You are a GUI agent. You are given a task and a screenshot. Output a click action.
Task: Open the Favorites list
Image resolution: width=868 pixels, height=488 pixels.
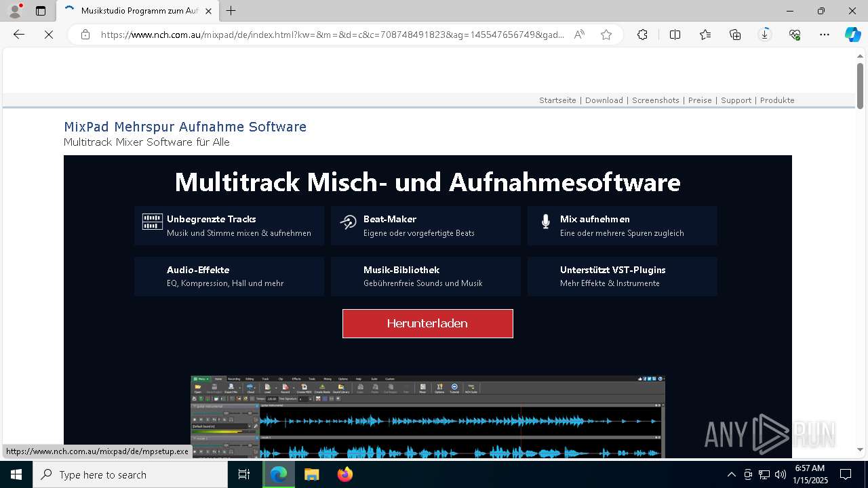pos(705,35)
